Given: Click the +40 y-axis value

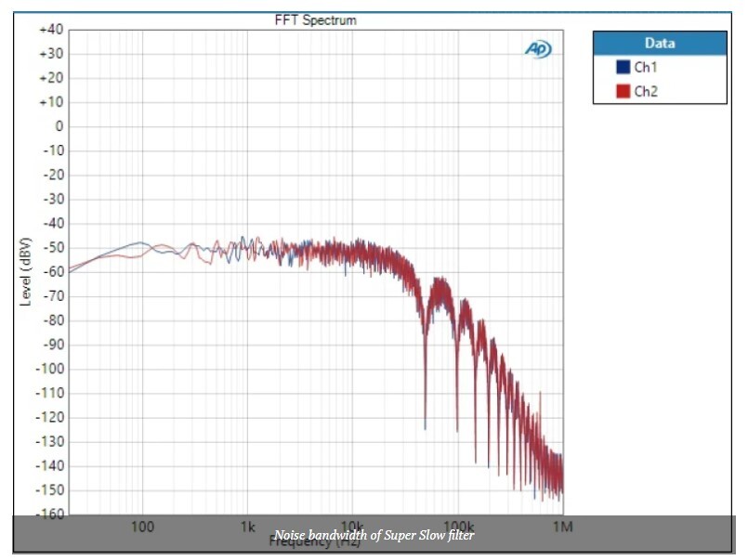Looking at the screenshot, I should [x=51, y=30].
